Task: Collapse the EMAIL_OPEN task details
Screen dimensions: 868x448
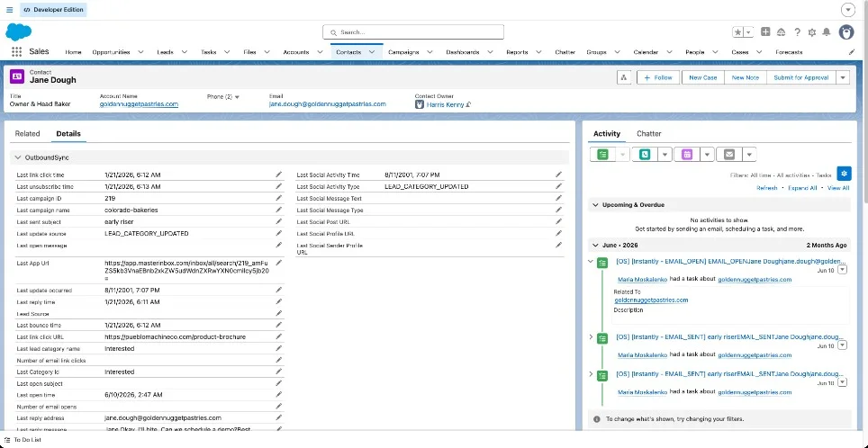Action: pyautogui.click(x=591, y=262)
